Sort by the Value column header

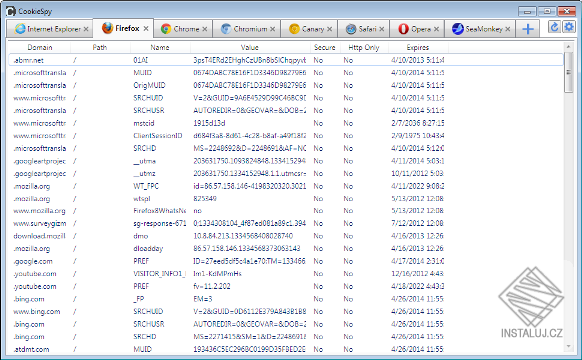coord(250,48)
